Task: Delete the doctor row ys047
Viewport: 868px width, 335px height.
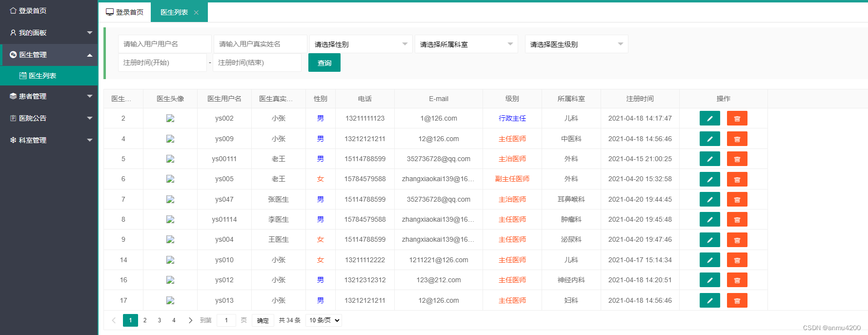Action: (x=737, y=199)
